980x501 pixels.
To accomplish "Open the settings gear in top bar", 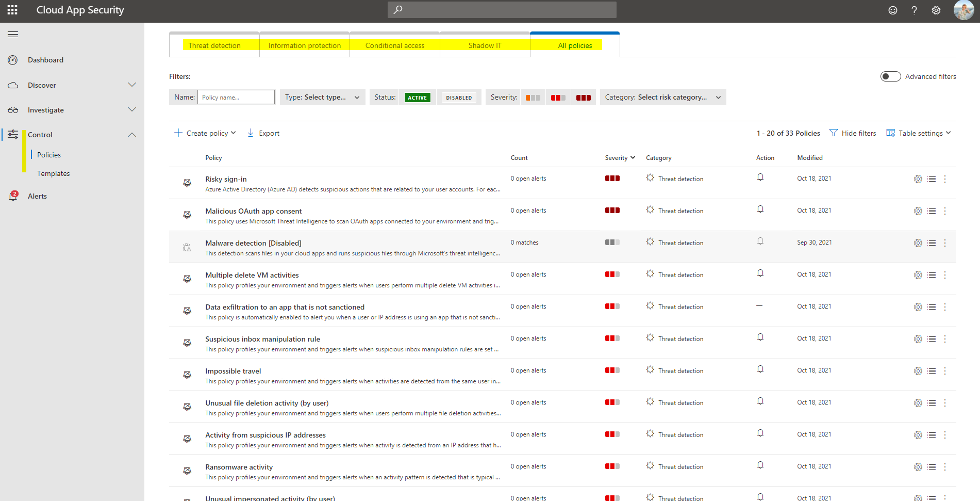I will (936, 10).
